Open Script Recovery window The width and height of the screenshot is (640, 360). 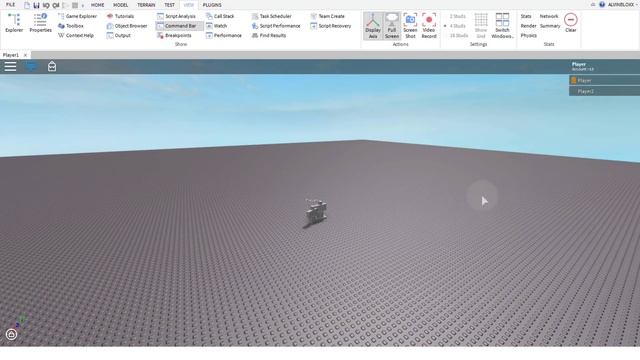(331, 26)
